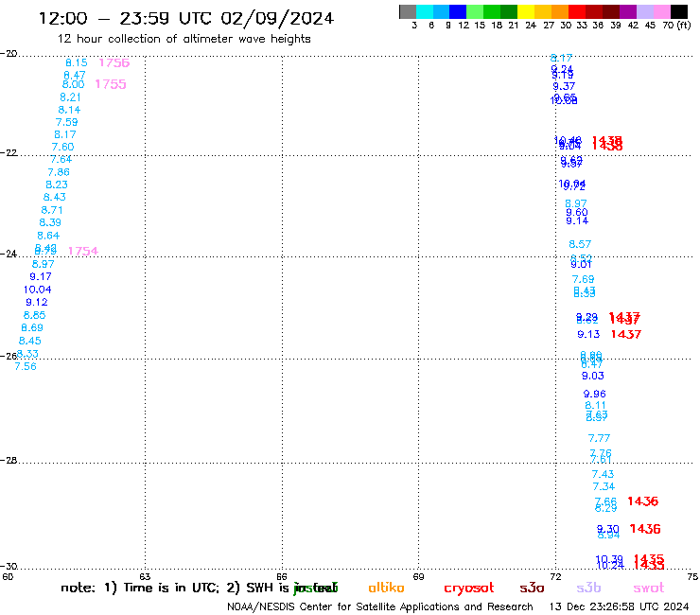The image size is (700, 615).
Task: Click the pink 70 ft color swatch
Action: tap(662, 11)
